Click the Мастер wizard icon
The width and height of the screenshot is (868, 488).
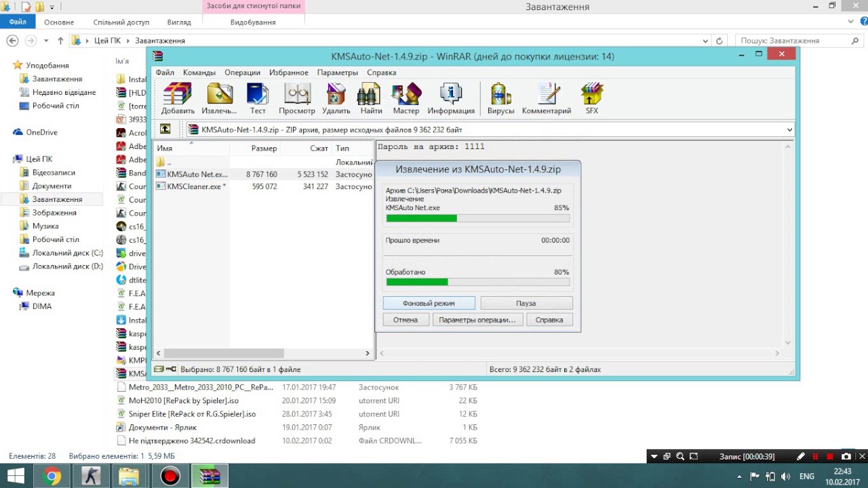(x=406, y=98)
